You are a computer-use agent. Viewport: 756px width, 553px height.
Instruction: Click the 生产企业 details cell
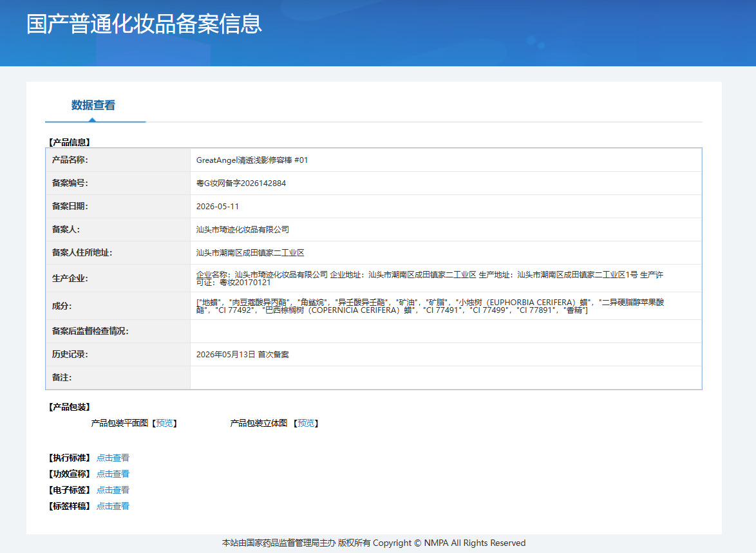pos(446,278)
